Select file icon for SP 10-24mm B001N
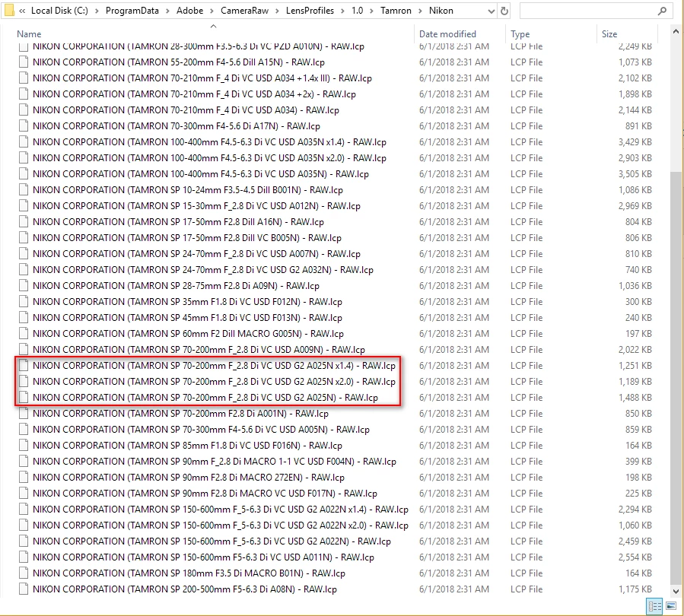 pyautogui.click(x=24, y=189)
